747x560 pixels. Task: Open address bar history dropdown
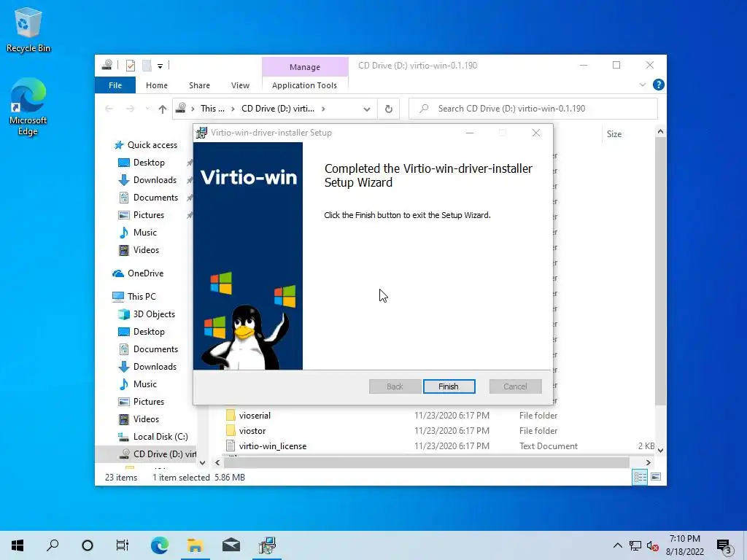coord(366,109)
